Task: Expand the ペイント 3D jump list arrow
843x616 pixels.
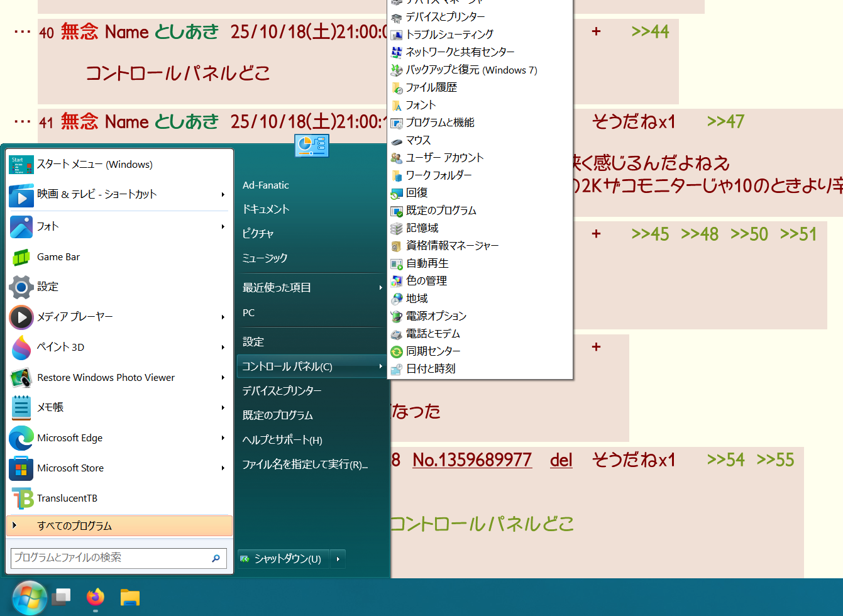Action: pyautogui.click(x=223, y=347)
